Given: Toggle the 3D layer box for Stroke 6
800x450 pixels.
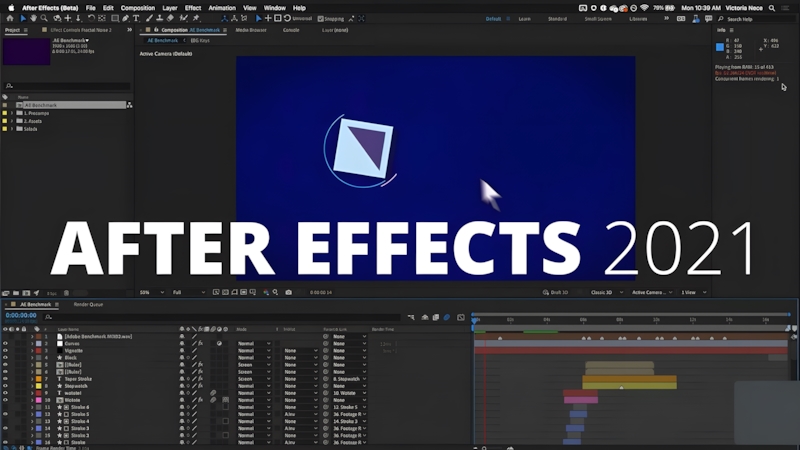Looking at the screenshot, I should tap(226, 407).
